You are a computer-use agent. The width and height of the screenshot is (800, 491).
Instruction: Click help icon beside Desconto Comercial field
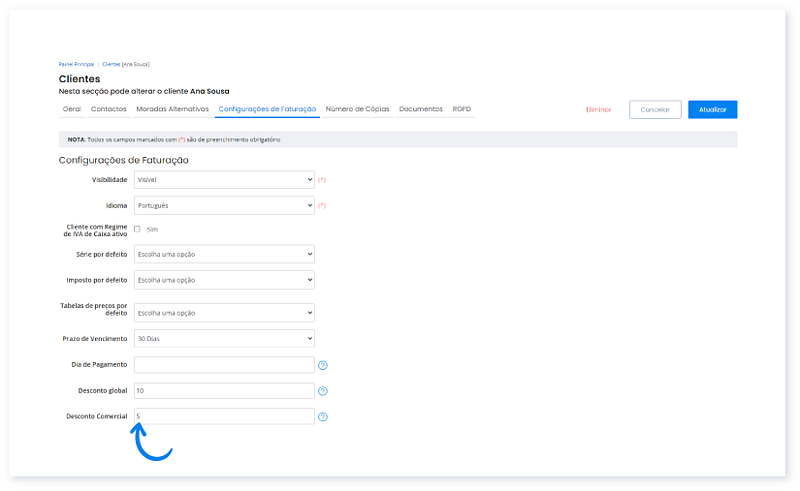323,417
